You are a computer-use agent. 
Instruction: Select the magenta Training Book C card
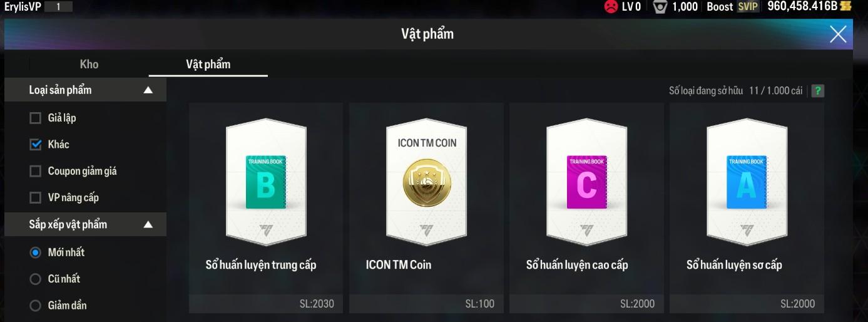pyautogui.click(x=586, y=182)
